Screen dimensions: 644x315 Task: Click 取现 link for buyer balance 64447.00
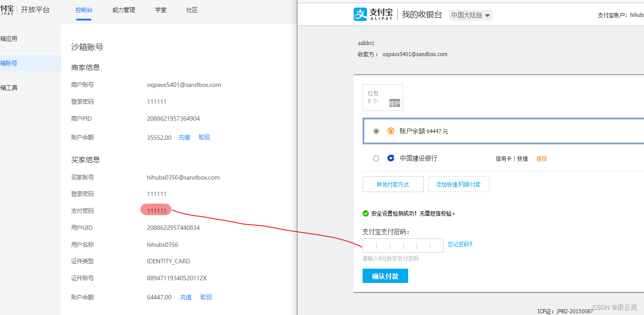(206, 297)
